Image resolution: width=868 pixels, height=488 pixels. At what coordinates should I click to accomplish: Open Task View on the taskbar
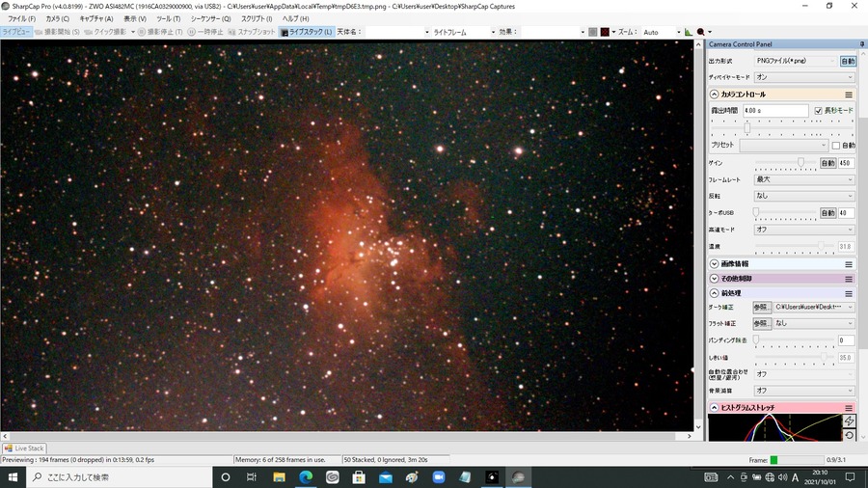(252, 477)
